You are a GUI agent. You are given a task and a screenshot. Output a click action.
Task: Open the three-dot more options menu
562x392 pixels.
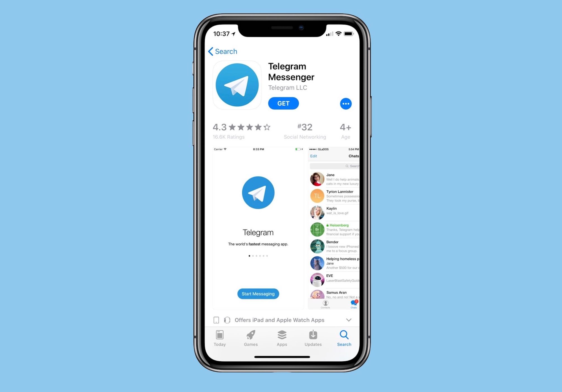(346, 104)
